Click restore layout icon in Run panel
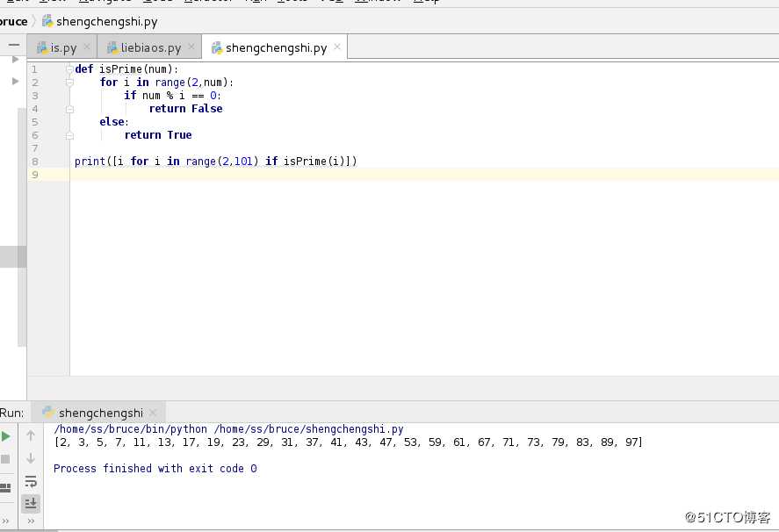Screen dimensions: 779x532 (5, 487)
